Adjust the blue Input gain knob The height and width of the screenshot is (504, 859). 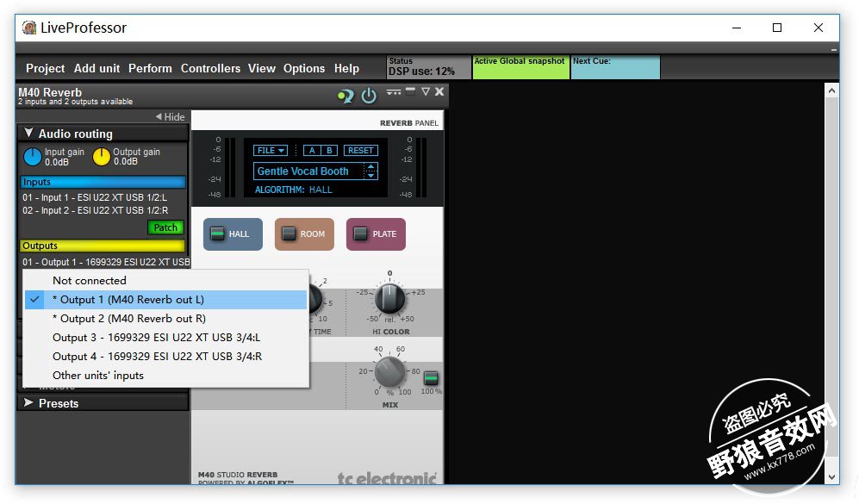(33, 157)
